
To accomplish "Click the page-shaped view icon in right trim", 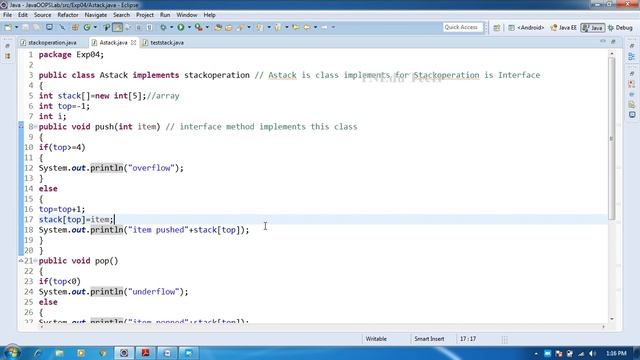I will pyautogui.click(x=631, y=104).
